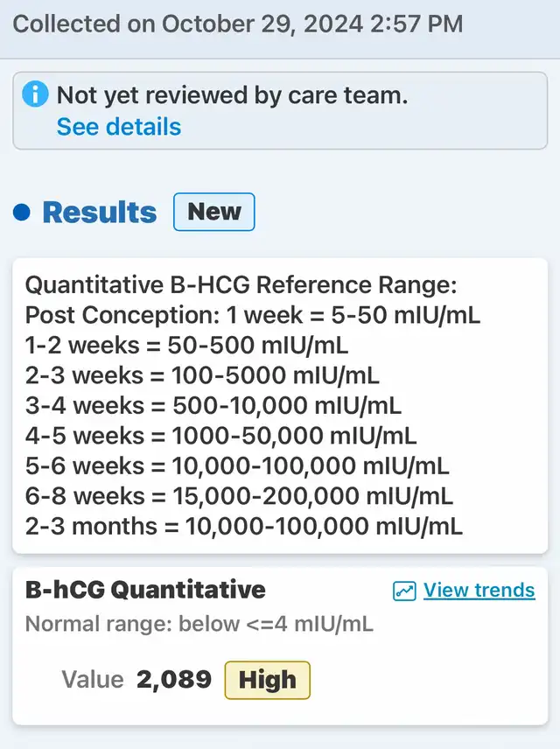Tap the New badge beside Results
Viewport: 560px width, 749px height.
(214, 212)
